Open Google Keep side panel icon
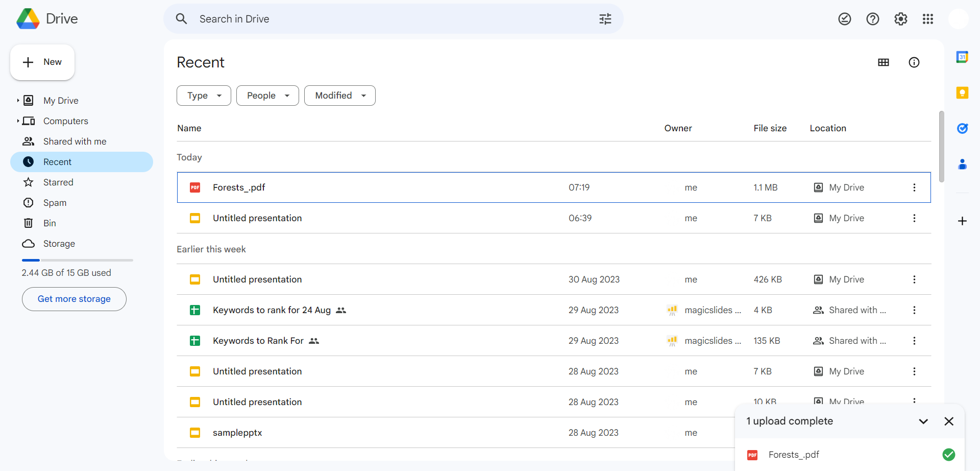Screen dimensions: 980x471 tap(962, 92)
